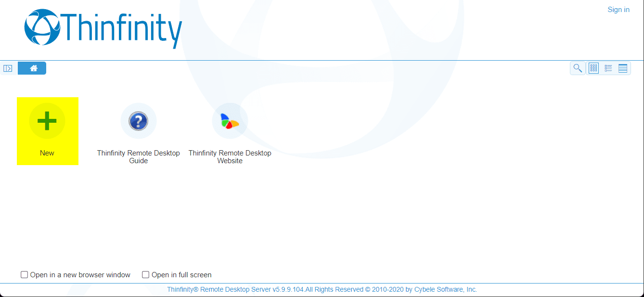
Task: Enable Open in a new browser window
Action: coord(24,275)
